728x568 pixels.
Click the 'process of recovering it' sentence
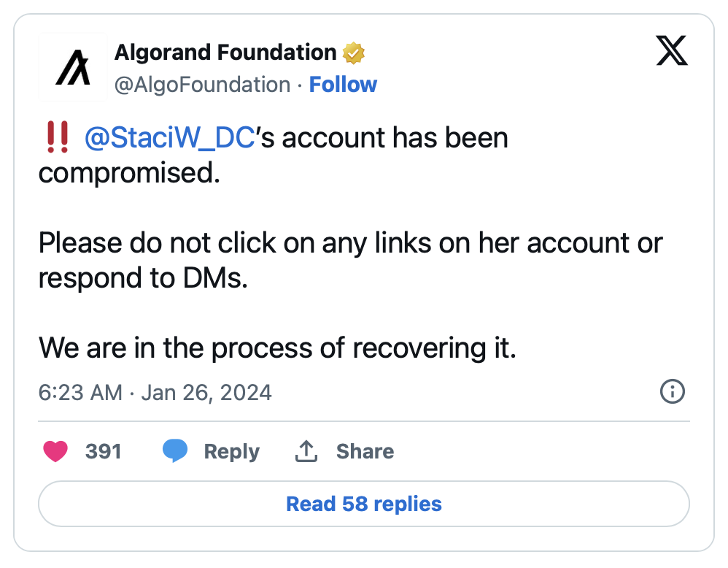click(277, 348)
